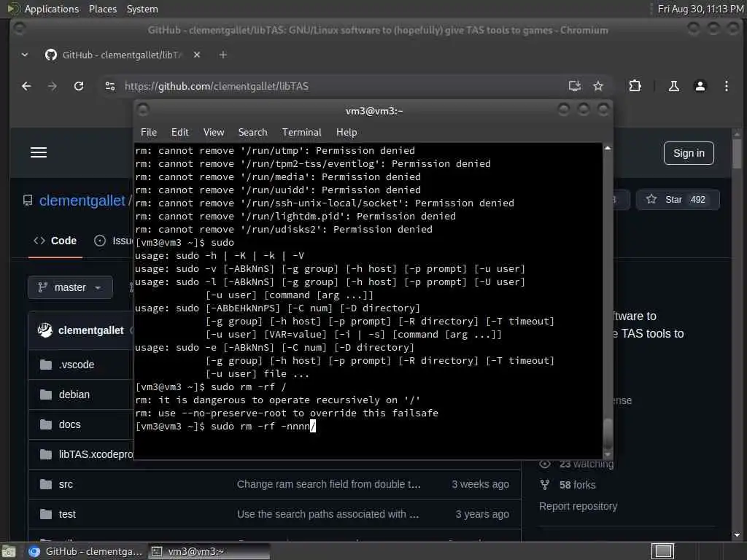Switch to GitHub Chromium window in taskbar
This screenshot has height=560, width=747.
[86, 551]
